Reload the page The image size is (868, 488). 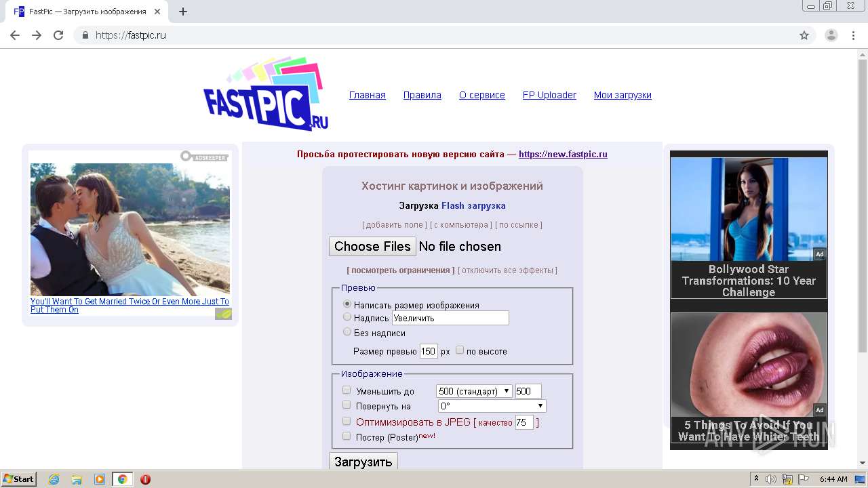click(58, 35)
